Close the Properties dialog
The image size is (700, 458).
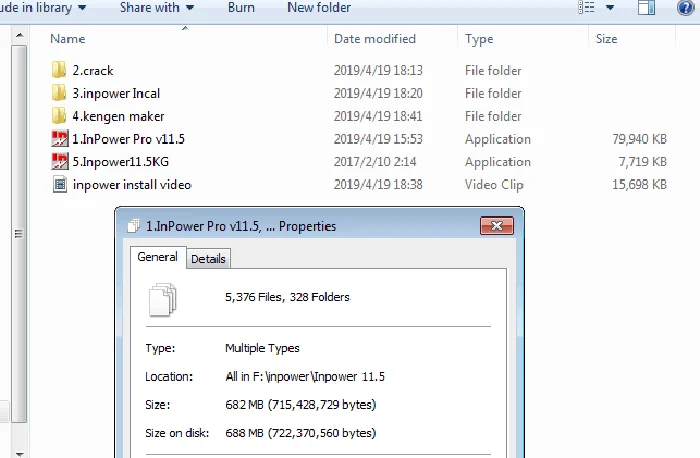(497, 226)
